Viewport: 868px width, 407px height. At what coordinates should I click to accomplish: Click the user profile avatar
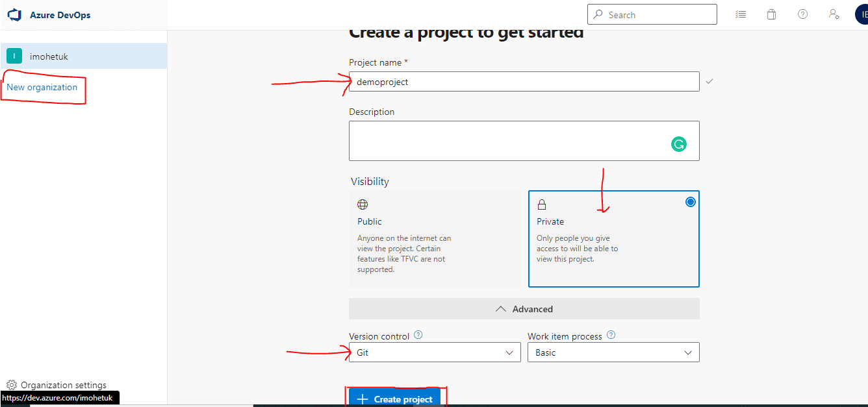pyautogui.click(x=862, y=14)
